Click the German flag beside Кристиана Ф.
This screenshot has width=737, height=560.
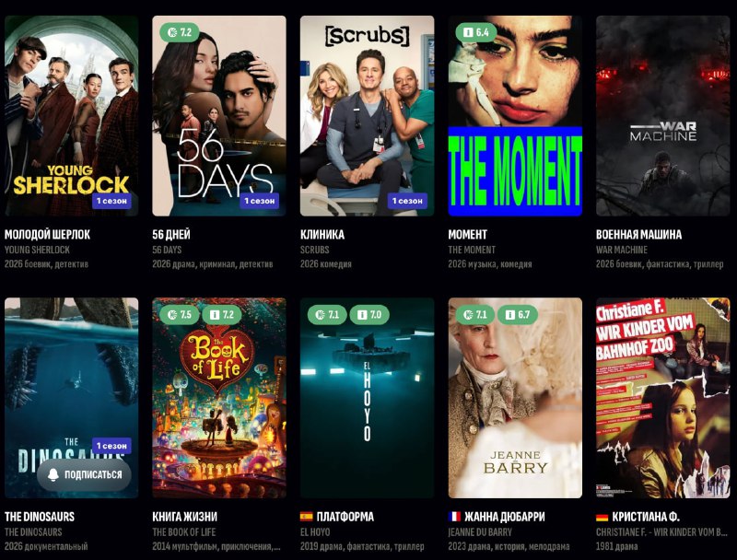[x=602, y=518]
